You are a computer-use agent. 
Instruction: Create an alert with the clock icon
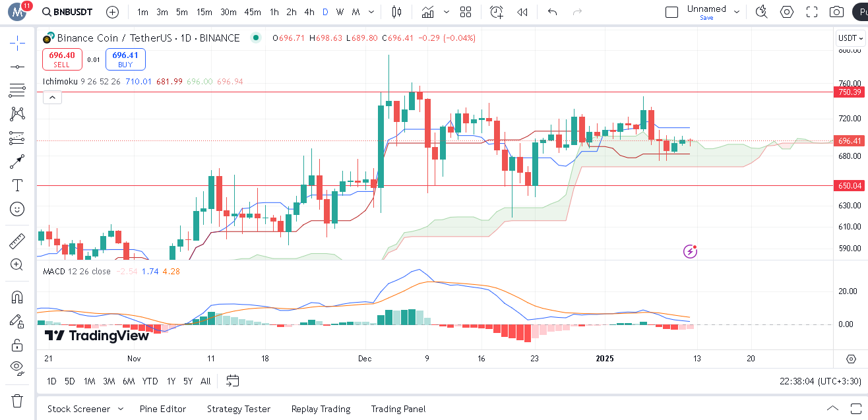tap(497, 12)
